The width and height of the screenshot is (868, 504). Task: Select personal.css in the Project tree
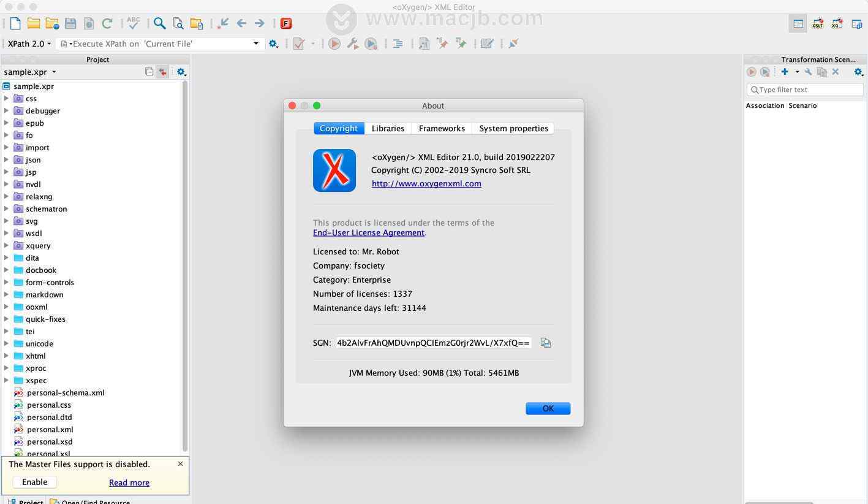(x=49, y=405)
